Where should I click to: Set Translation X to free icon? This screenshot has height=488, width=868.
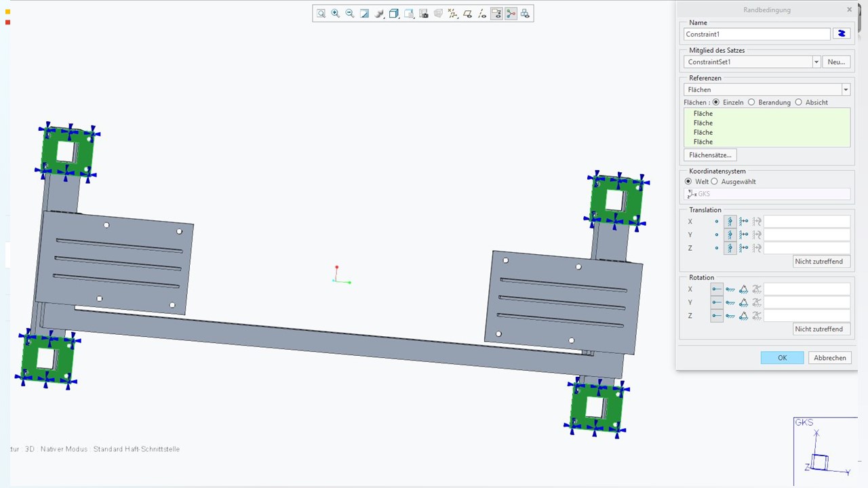coord(717,222)
